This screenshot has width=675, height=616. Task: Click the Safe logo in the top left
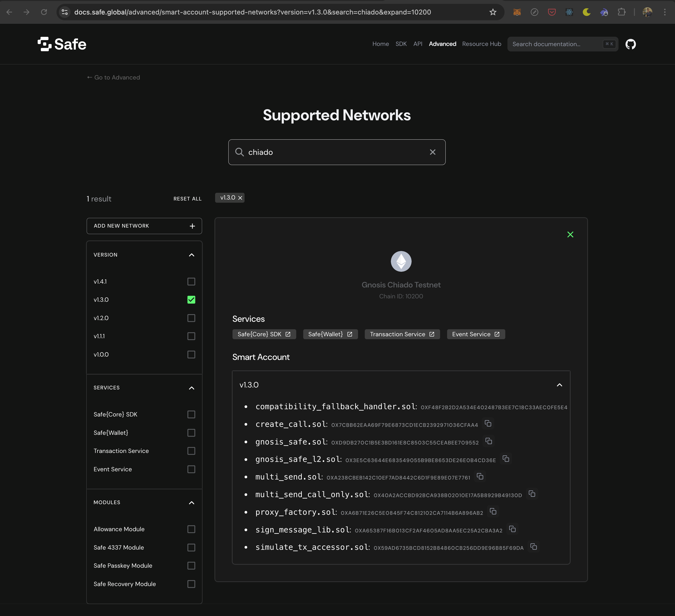[62, 43]
